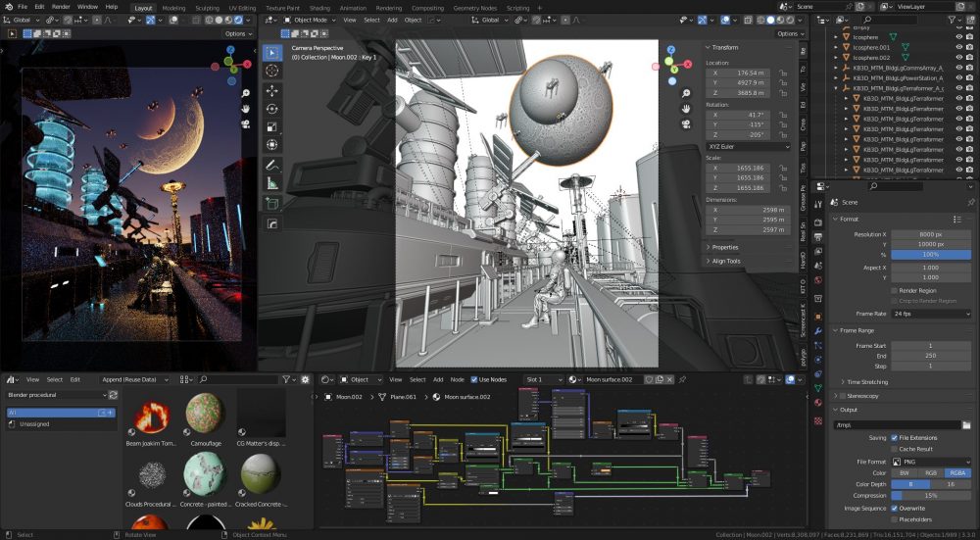The image size is (980, 540).
Task: Enable Cache Result checkbox
Action: click(x=895, y=449)
